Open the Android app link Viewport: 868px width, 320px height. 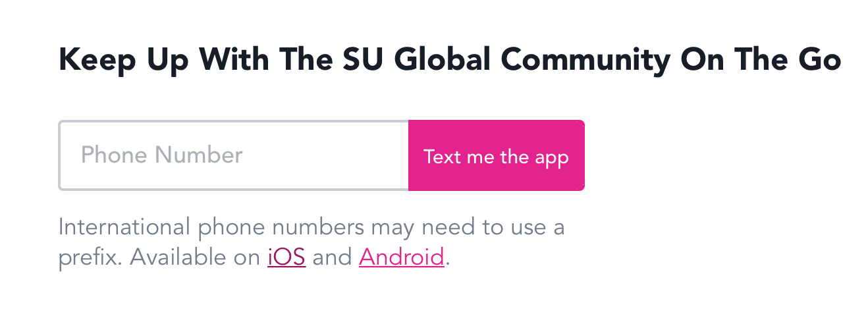pyautogui.click(x=402, y=256)
